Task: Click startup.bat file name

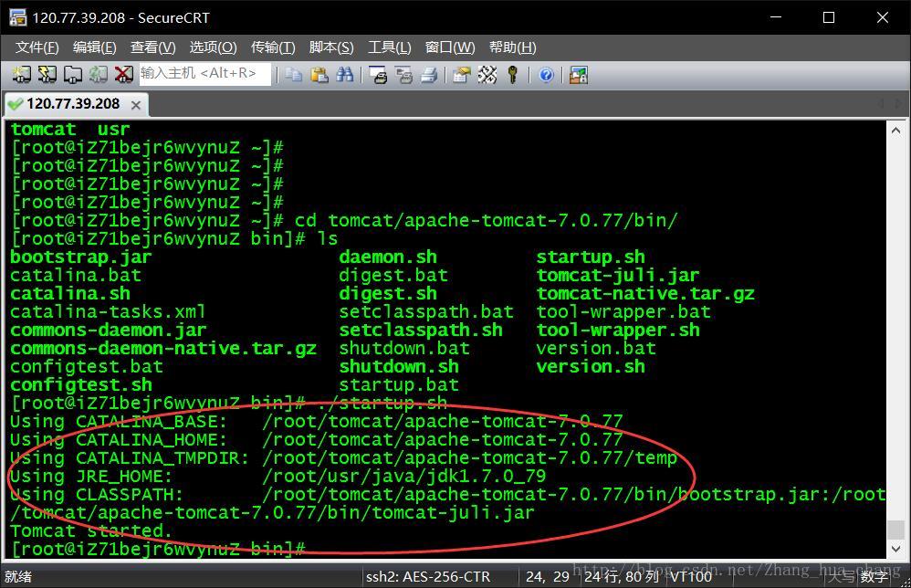Action: (399, 384)
